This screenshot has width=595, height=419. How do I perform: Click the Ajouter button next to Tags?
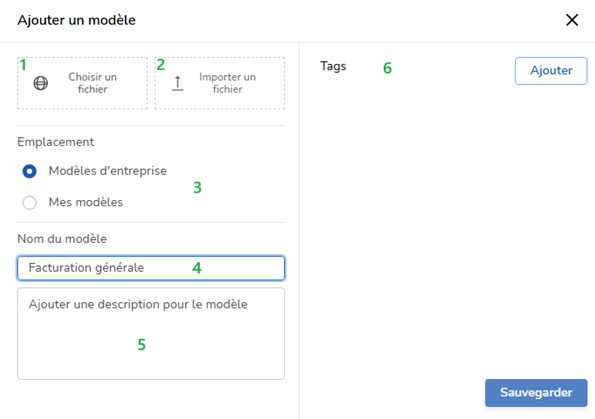(551, 71)
